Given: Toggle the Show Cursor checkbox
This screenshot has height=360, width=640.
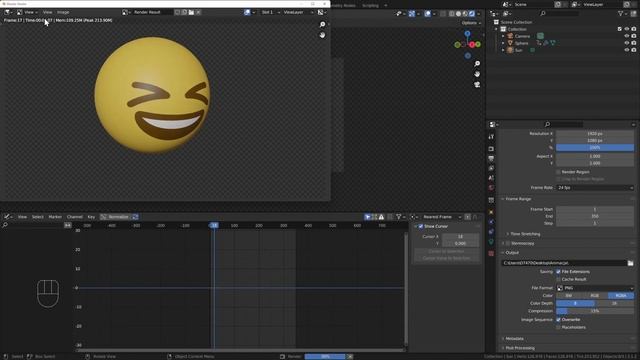Looking at the screenshot, I should tap(421, 227).
